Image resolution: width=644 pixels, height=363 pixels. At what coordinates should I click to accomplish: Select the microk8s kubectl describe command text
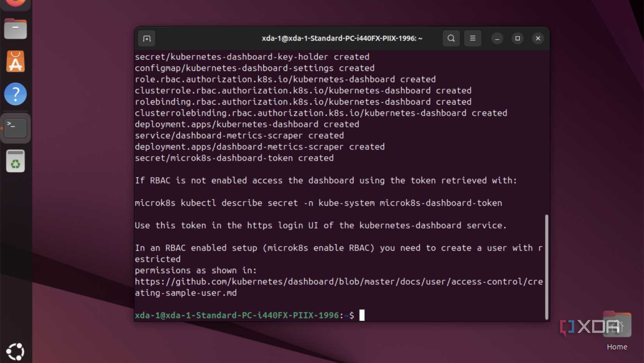pos(318,203)
